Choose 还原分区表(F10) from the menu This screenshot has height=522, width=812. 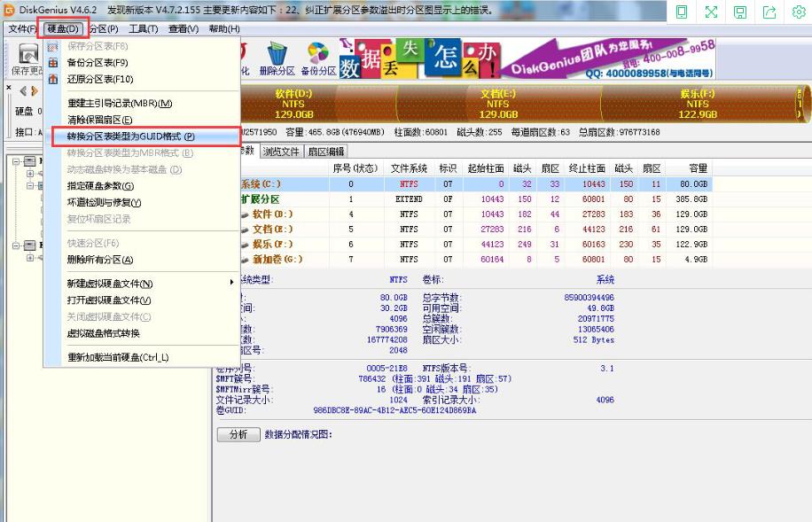coord(143,79)
